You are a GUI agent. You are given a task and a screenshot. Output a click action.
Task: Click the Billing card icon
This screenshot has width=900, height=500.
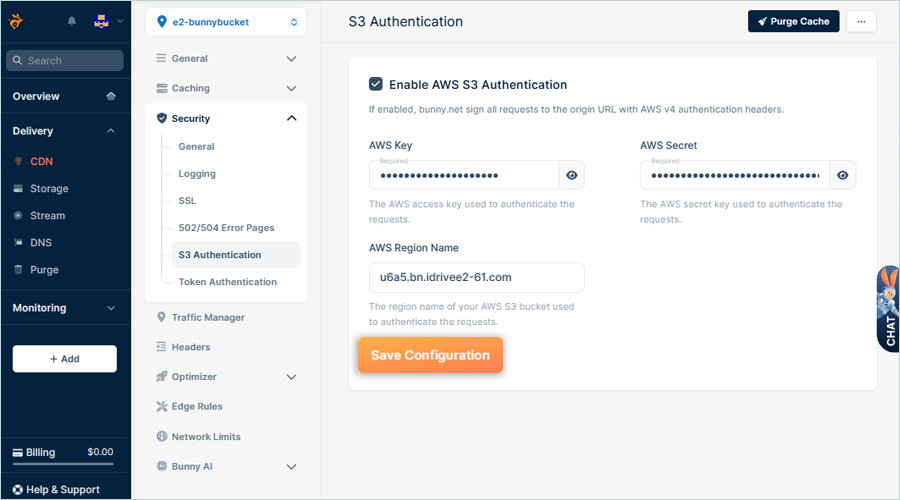(x=18, y=453)
